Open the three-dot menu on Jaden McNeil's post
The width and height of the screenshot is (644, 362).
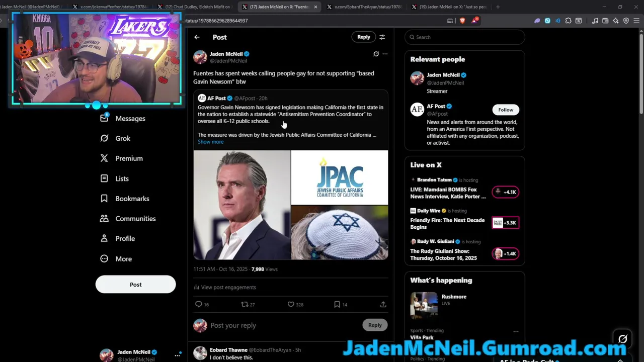(x=385, y=54)
